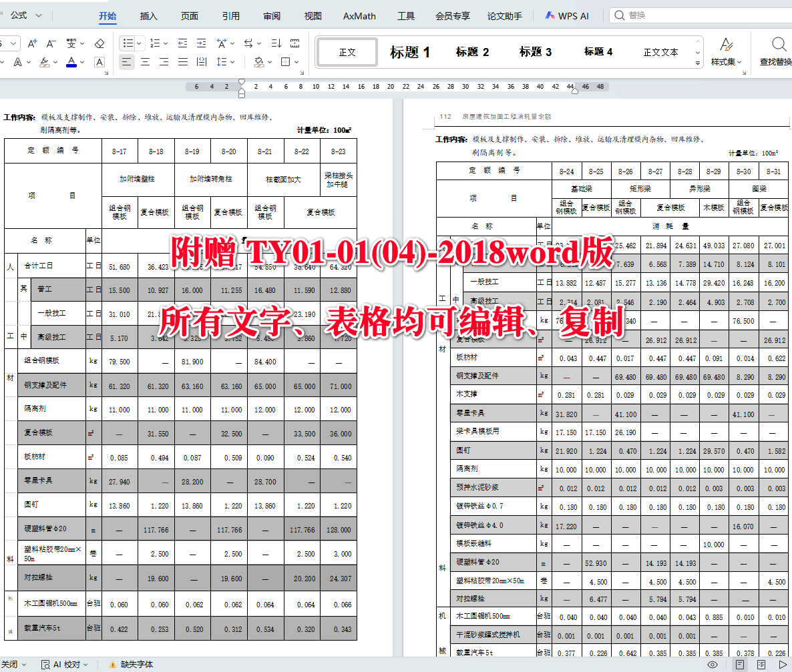792x672 pixels.
Task: Apply the 标题 3 style
Action: click(536, 52)
